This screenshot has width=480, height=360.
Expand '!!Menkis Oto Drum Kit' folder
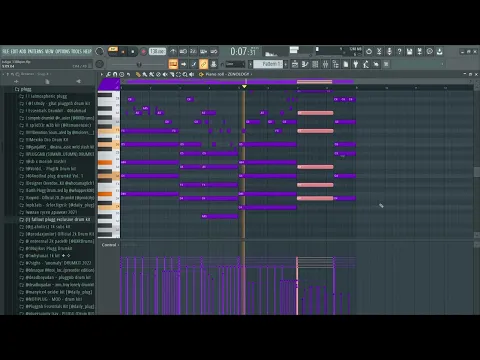(x=44, y=140)
